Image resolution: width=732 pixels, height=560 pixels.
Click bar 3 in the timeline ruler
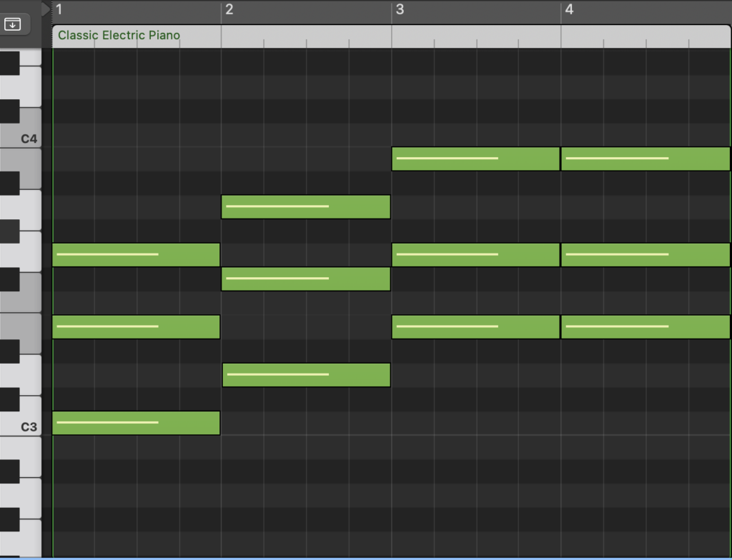400,9
